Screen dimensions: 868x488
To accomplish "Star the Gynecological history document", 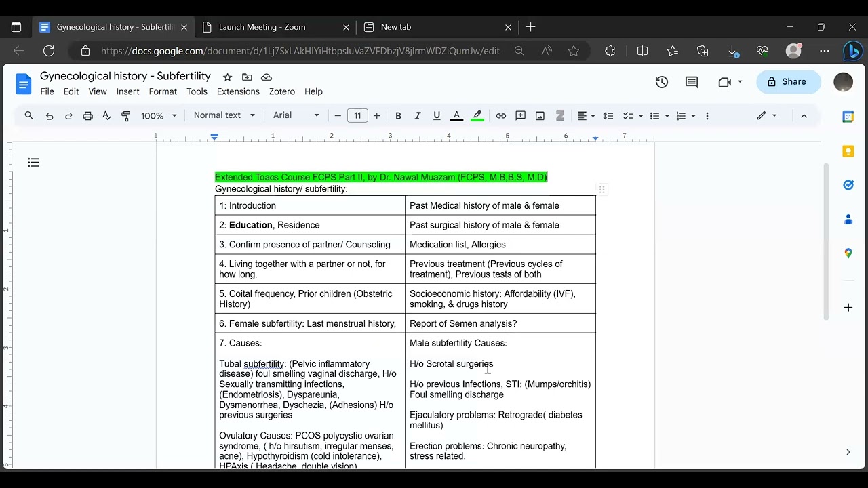I will click(228, 77).
